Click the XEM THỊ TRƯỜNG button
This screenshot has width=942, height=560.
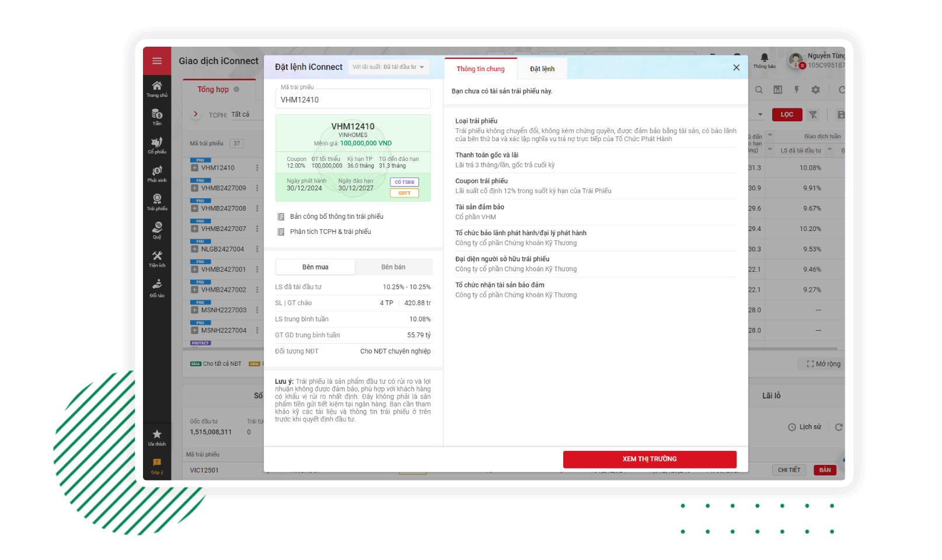click(649, 459)
